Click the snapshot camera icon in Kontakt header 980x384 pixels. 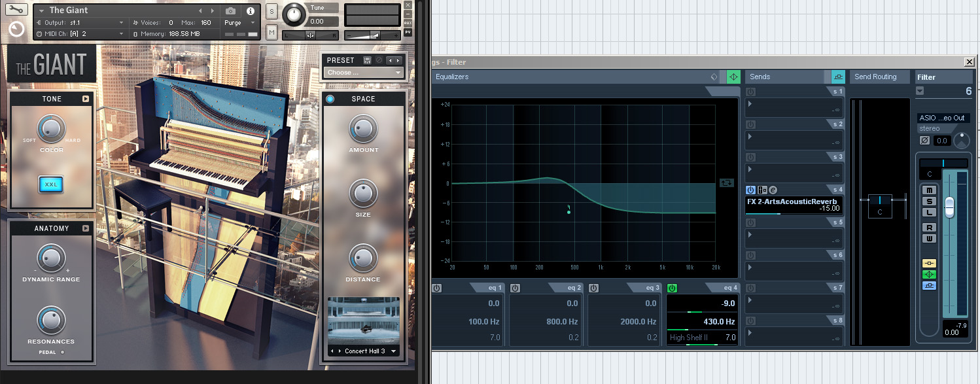pos(230,10)
